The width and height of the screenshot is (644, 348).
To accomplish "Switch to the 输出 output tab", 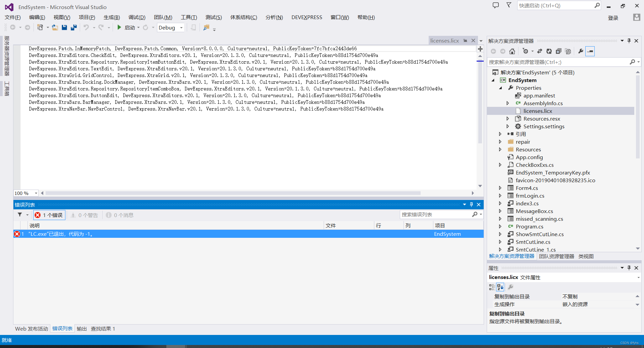I will tap(82, 329).
